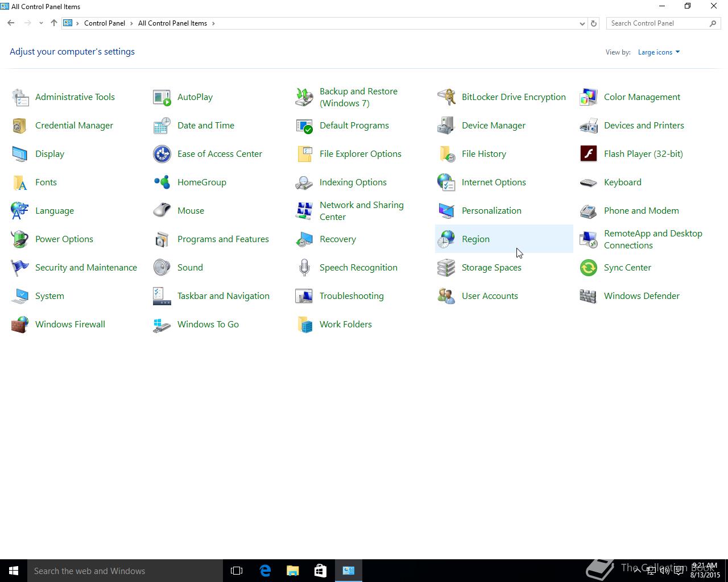Open the File History icon
728x582 pixels.
click(446, 154)
